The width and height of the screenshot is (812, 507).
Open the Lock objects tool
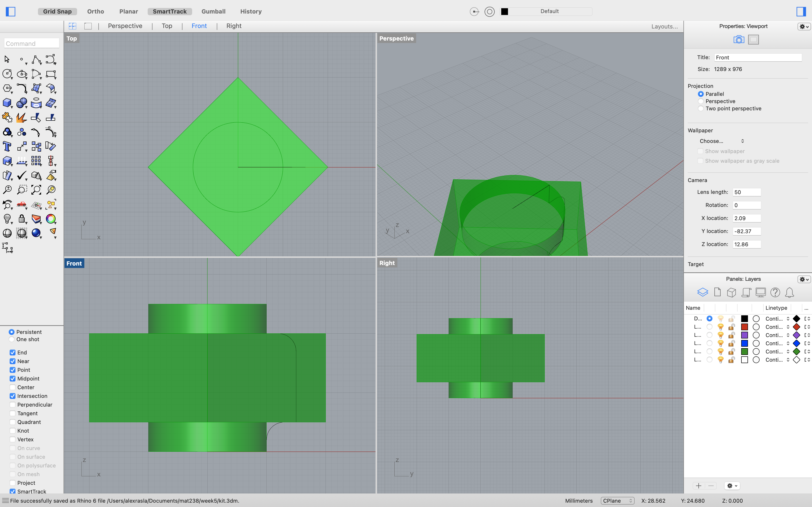(x=22, y=219)
